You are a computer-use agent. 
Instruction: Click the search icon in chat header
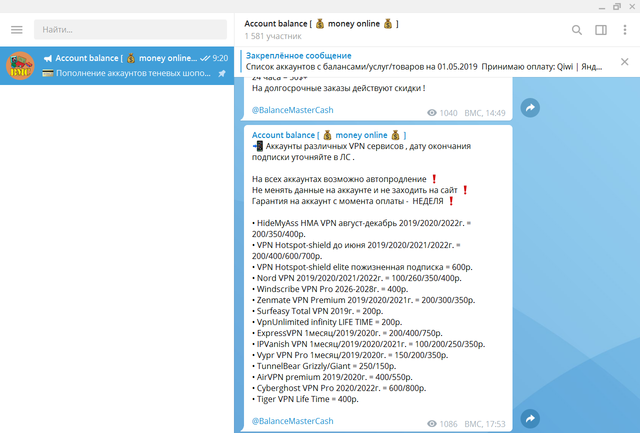[576, 30]
